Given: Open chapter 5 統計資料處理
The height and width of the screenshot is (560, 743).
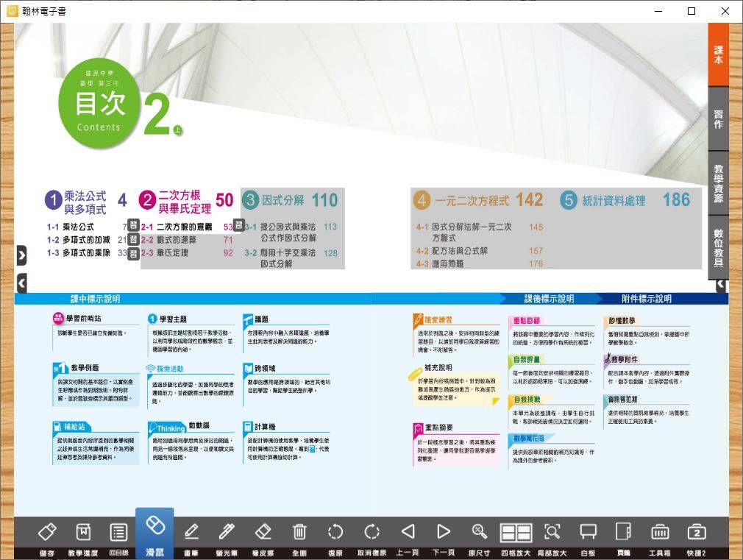Looking at the screenshot, I should click(625, 200).
